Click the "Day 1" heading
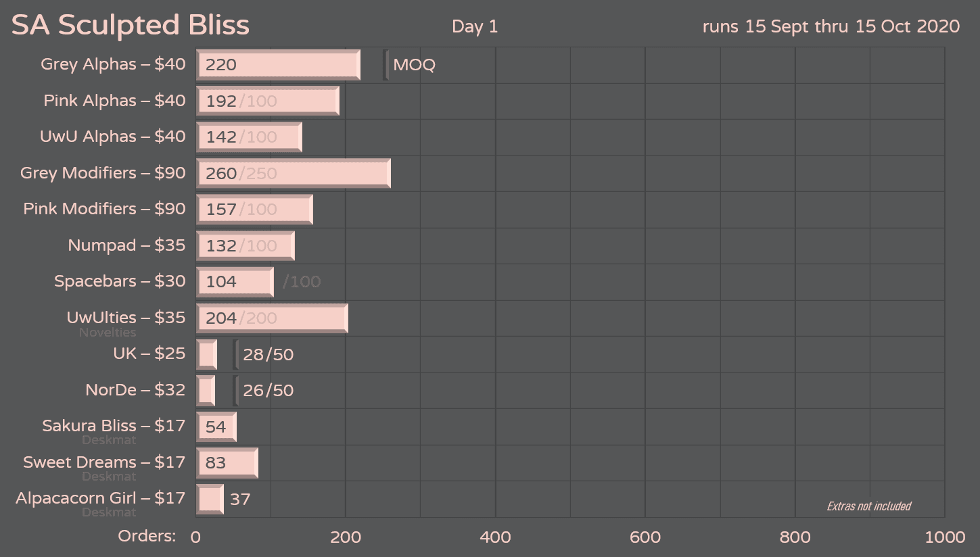Image resolution: width=980 pixels, height=557 pixels. tap(475, 26)
